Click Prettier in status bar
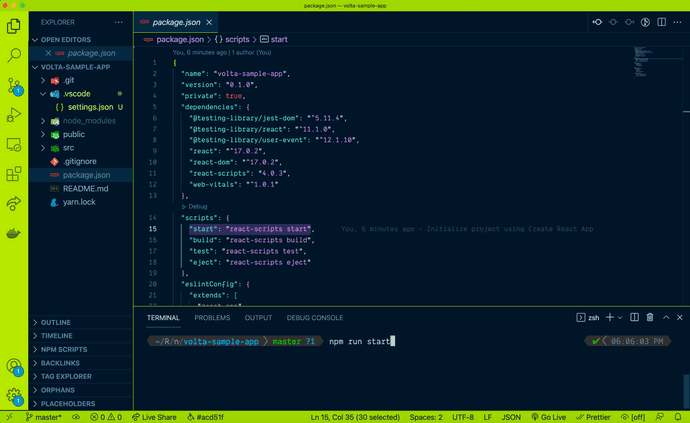Viewport: 690px width, 423px height. click(593, 417)
